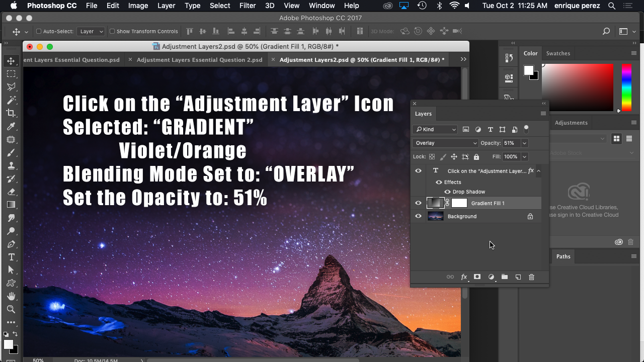This screenshot has height=362, width=644.
Task: Switch to the Swatches tab
Action: click(x=558, y=53)
